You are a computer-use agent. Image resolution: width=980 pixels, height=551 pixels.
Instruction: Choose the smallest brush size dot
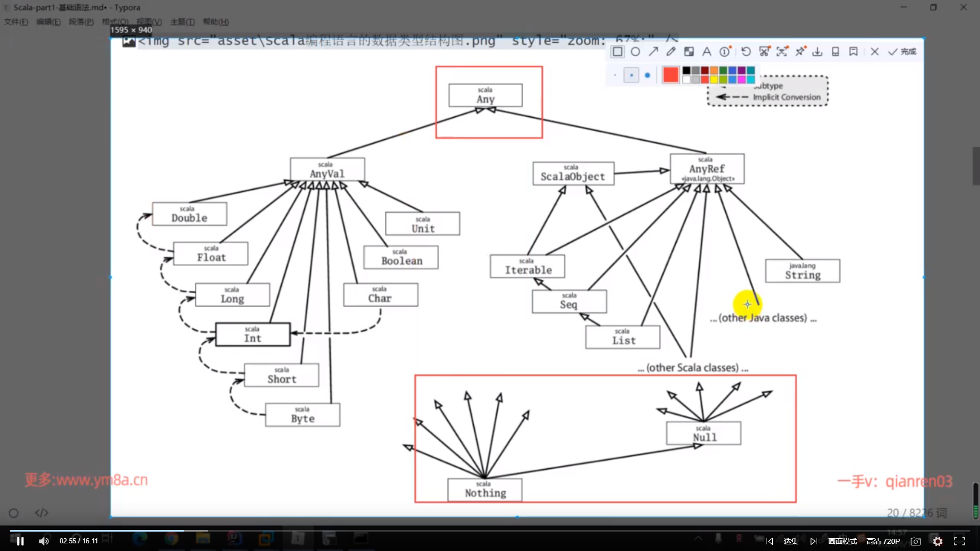pyautogui.click(x=615, y=75)
